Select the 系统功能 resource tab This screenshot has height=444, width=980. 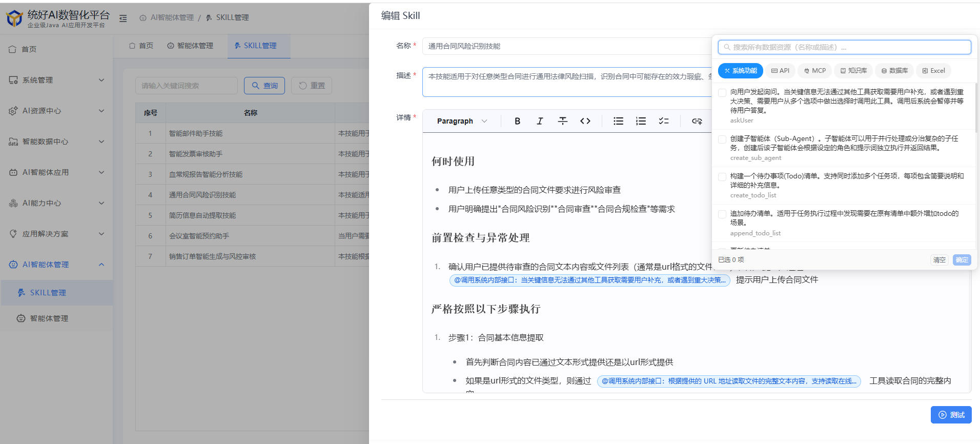point(741,71)
